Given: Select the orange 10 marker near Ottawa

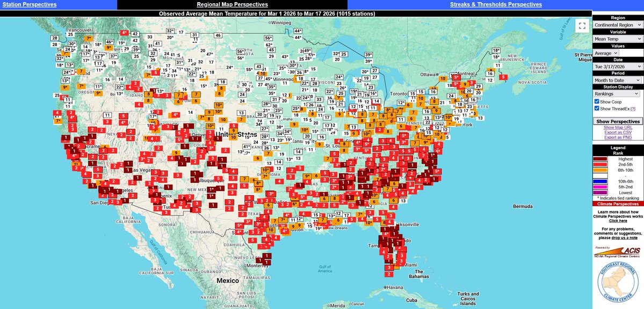Looking at the screenshot, I should [443, 78].
